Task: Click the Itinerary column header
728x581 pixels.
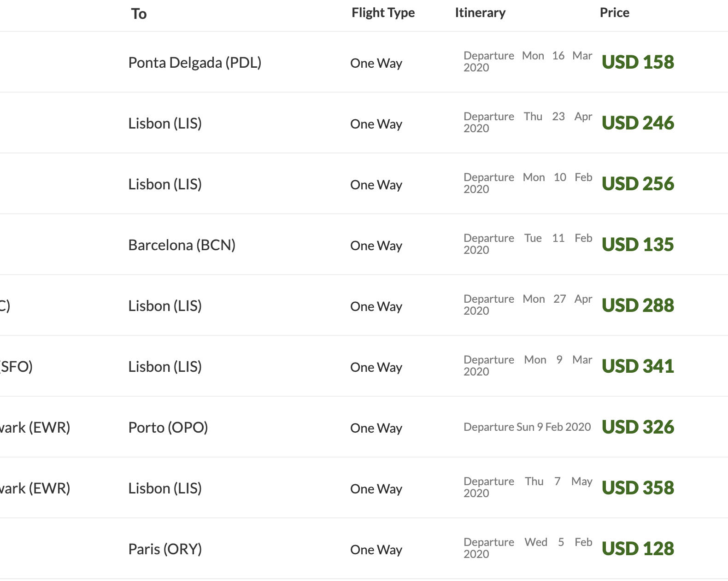Action: pos(480,13)
